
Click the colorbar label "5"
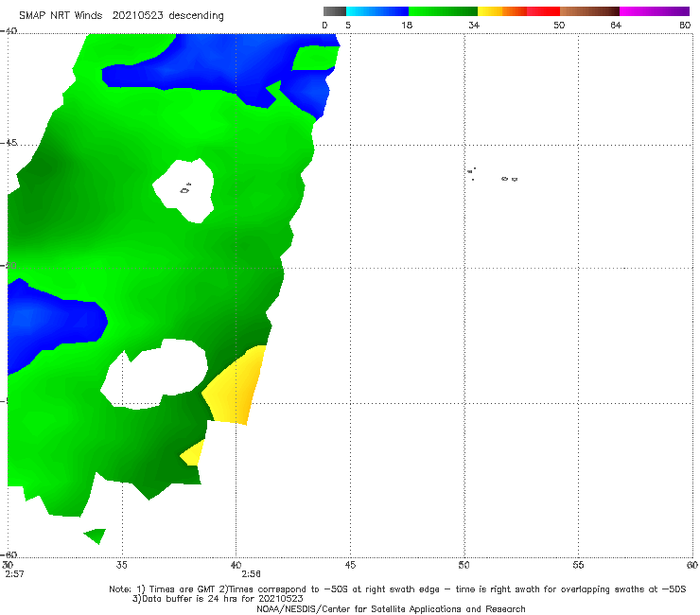[x=348, y=25]
